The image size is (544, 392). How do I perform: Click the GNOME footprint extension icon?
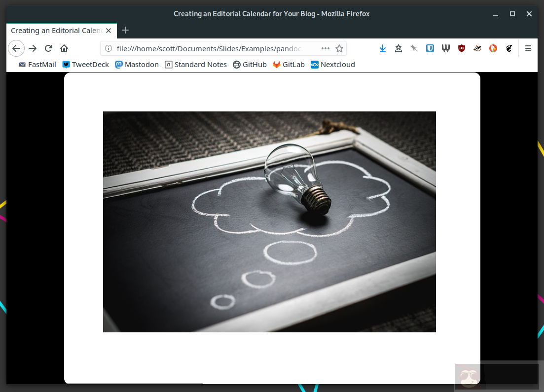tap(509, 48)
